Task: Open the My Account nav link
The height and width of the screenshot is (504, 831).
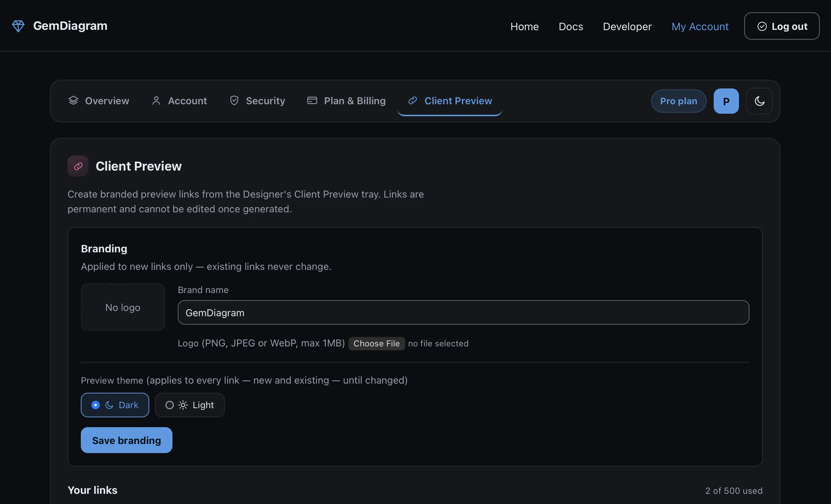Action: click(x=700, y=26)
